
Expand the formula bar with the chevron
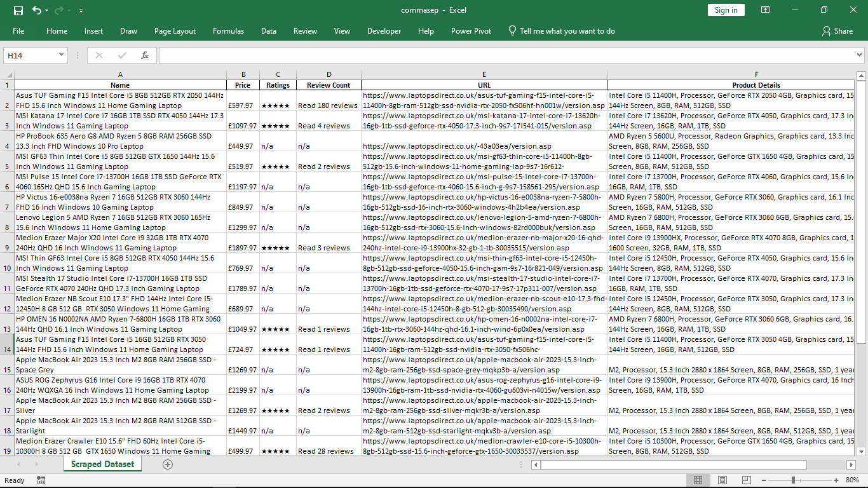pyautogui.click(x=859, y=55)
